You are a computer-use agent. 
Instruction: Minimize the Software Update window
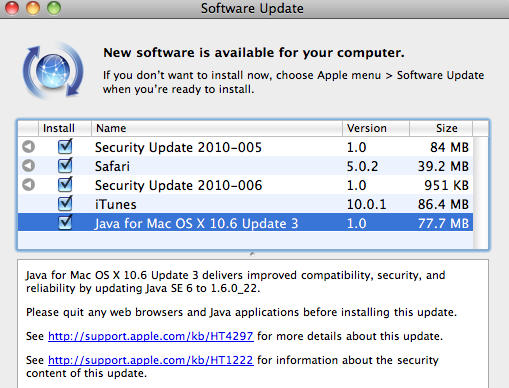[33, 8]
